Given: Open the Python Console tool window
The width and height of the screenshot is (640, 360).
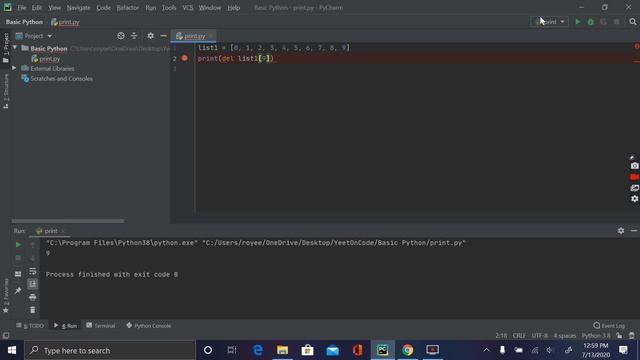Looking at the screenshot, I should [149, 326].
